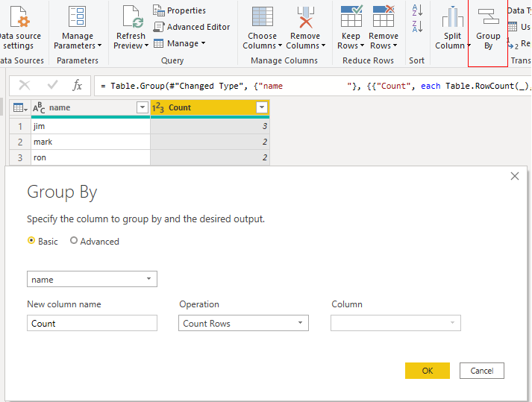The height and width of the screenshot is (402, 532).
Task: Click the cell containing jim
Action: tap(90, 126)
